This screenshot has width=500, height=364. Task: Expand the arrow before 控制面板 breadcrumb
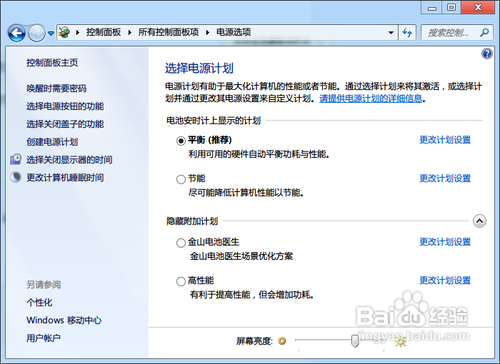point(78,32)
